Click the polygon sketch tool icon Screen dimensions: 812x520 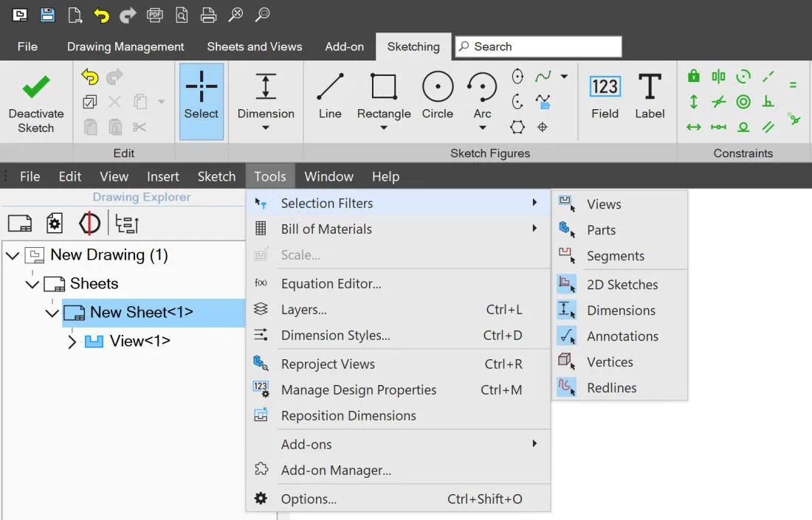click(x=517, y=127)
